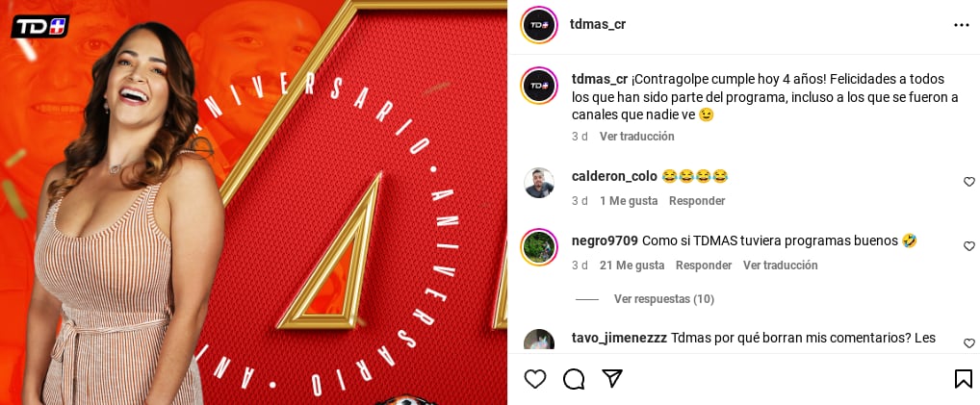Viewport: 980px width, 405px height.
Task: Click the Contragolpe anniversary post image
Action: point(253,202)
